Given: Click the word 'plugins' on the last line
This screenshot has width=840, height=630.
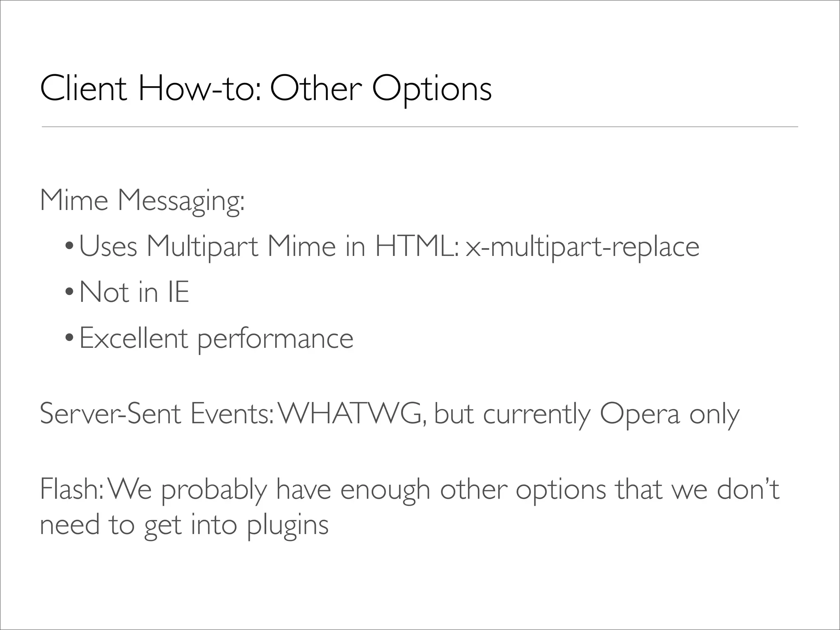Looking at the screenshot, I should tap(287, 525).
